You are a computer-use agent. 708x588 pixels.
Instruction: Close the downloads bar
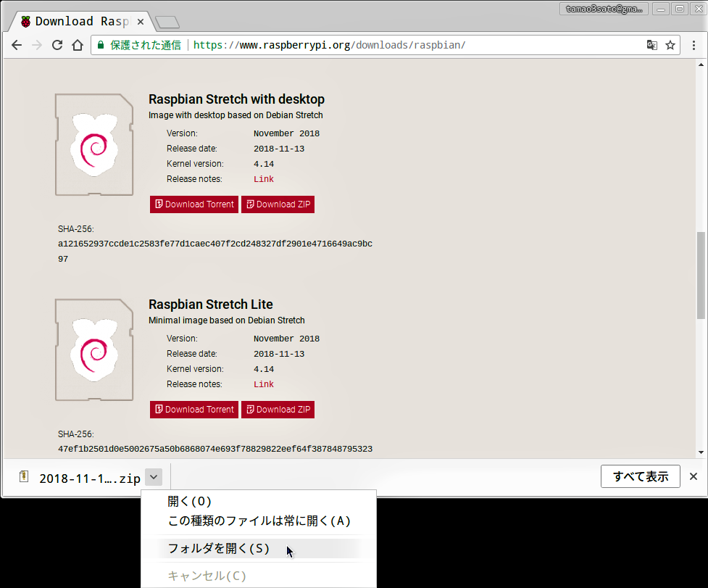(694, 476)
